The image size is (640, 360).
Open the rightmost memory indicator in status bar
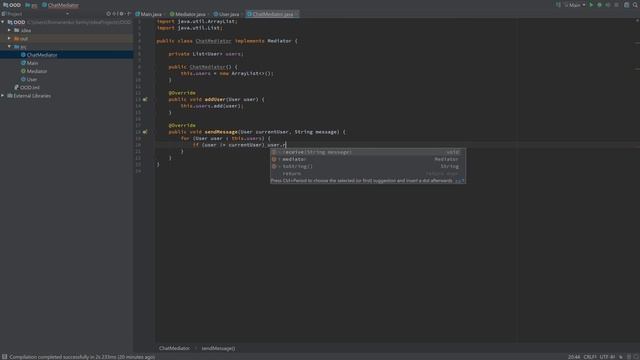(636, 357)
